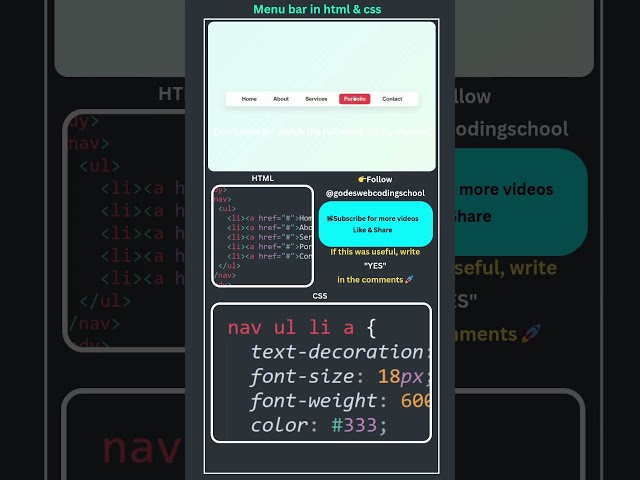Click the highlighted red Portfolio item
This screenshot has height=480, width=640.
[354, 99]
